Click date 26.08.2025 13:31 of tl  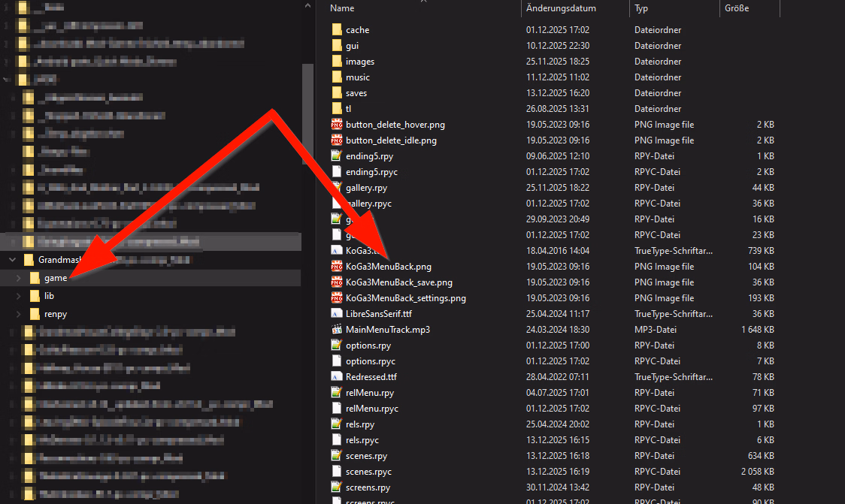tap(558, 109)
